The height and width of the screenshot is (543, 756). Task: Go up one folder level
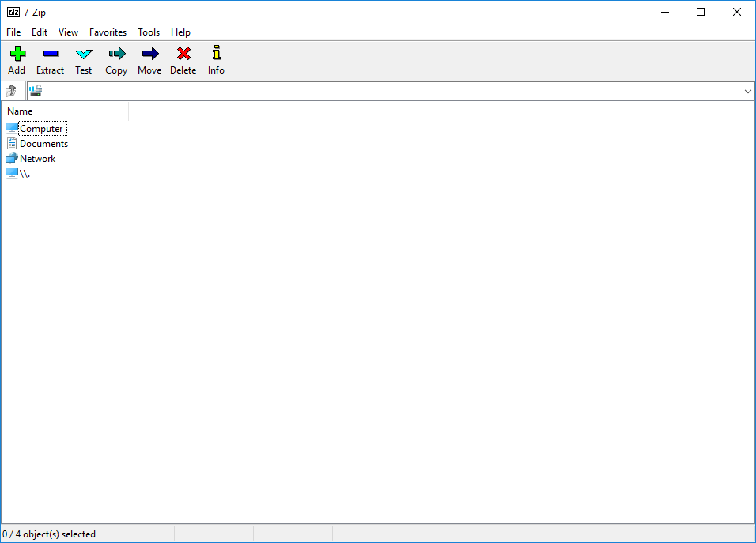[10, 91]
